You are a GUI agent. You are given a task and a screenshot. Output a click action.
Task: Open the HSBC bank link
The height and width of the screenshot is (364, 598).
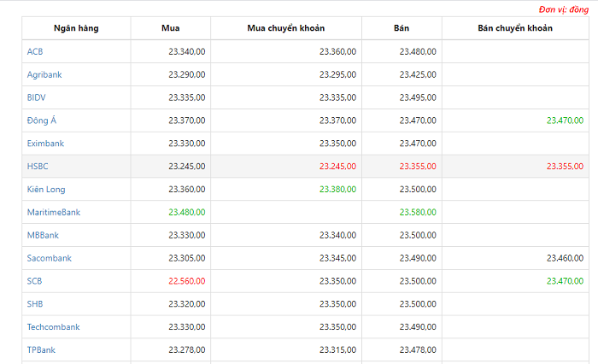coord(38,167)
